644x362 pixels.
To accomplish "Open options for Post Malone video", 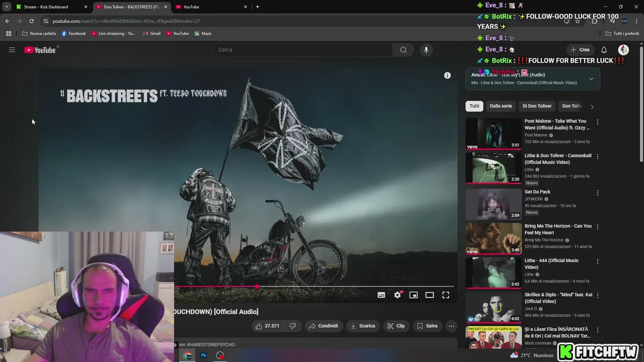I will [598, 122].
